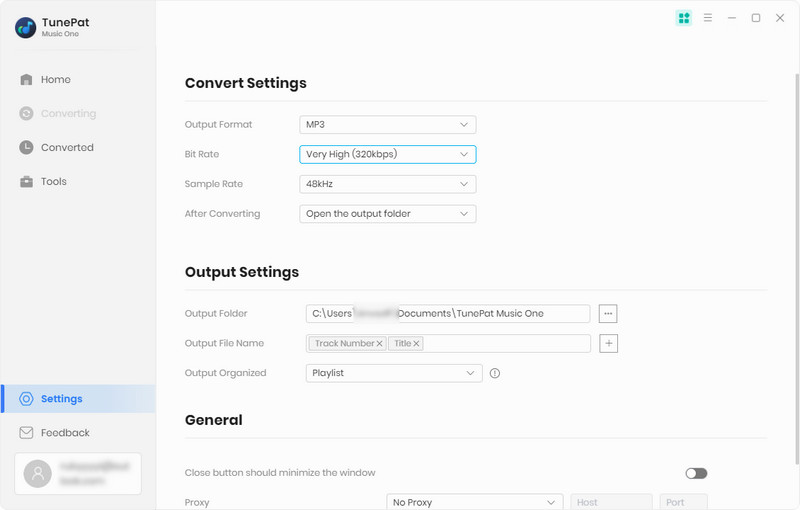Viewport: 800px width, 510px height.
Task: Click the General heading
Action: click(213, 420)
